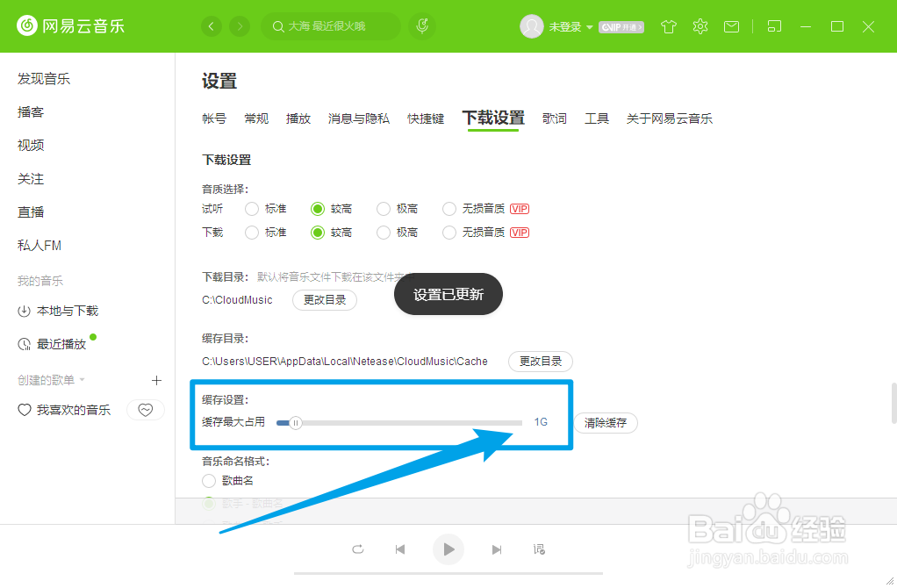Open the VIP subscribe badge
The image size is (897, 588).
click(621, 27)
